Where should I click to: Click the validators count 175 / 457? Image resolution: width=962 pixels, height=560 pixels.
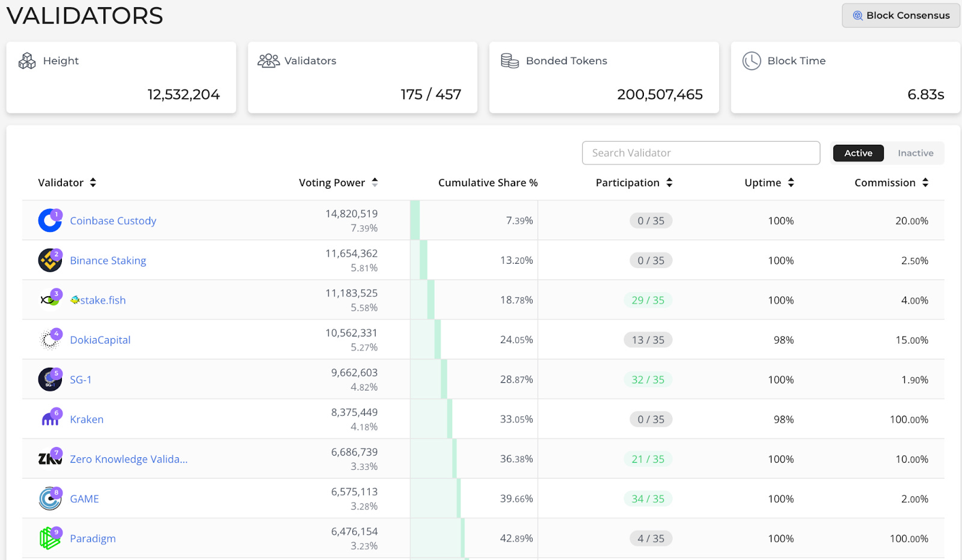(431, 94)
